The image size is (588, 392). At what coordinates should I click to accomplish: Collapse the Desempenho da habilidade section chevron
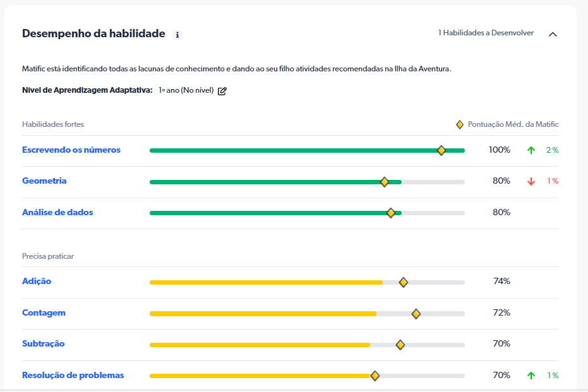coord(553,34)
